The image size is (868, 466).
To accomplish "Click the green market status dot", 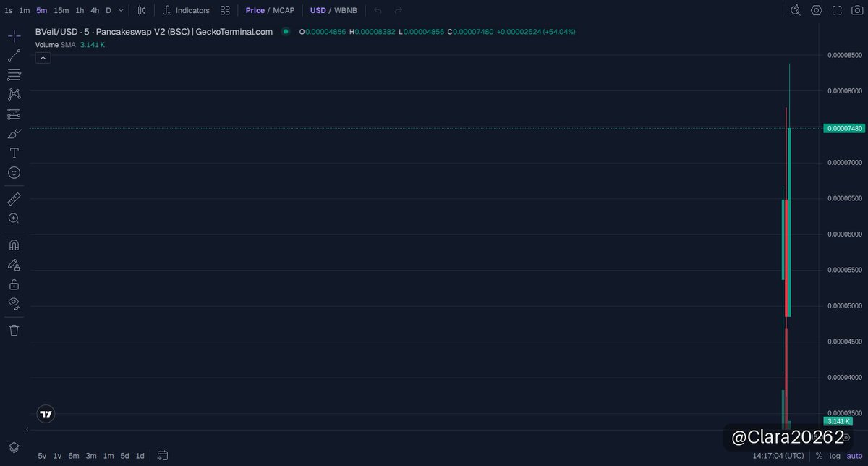I will click(x=286, y=32).
